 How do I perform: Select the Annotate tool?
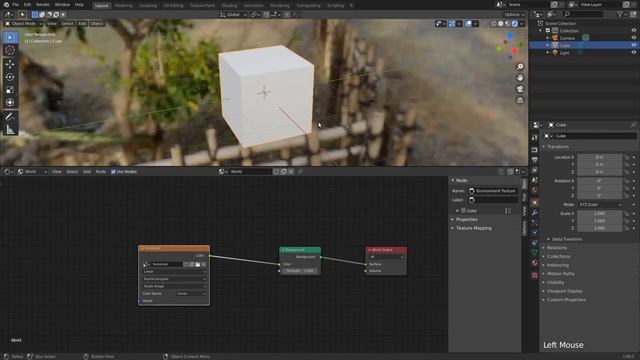click(10, 117)
